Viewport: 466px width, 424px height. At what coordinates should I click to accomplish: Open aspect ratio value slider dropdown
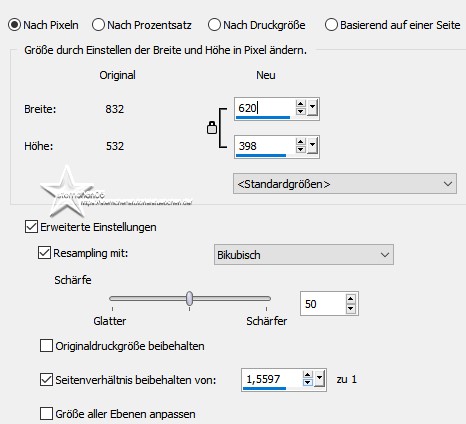pyautogui.click(x=320, y=379)
